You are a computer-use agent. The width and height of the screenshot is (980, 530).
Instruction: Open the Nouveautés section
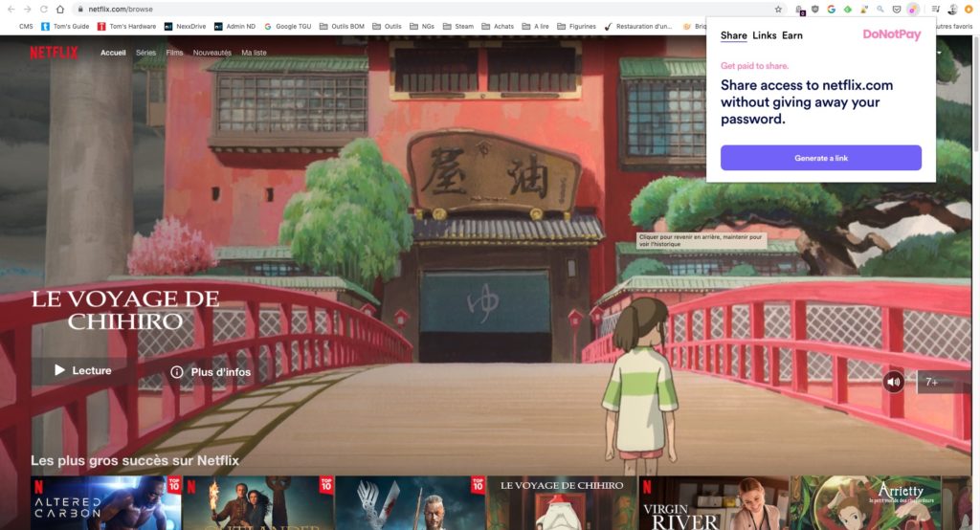[212, 53]
